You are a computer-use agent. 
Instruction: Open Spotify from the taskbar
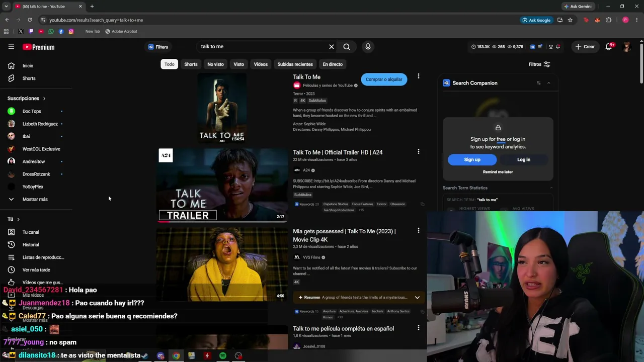(222, 356)
